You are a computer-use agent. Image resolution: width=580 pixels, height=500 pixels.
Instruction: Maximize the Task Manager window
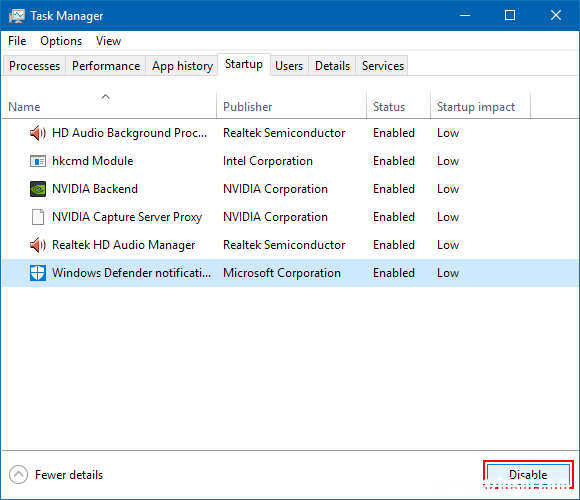(x=510, y=16)
